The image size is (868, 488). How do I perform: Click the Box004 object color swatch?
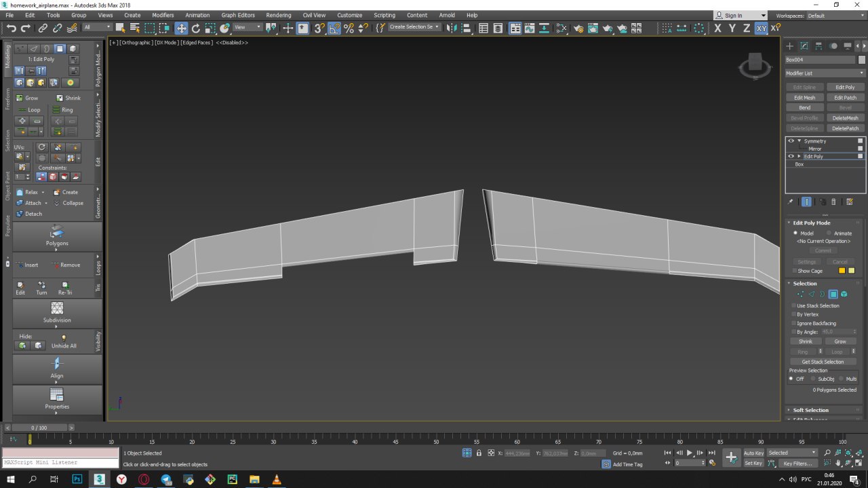(x=862, y=60)
